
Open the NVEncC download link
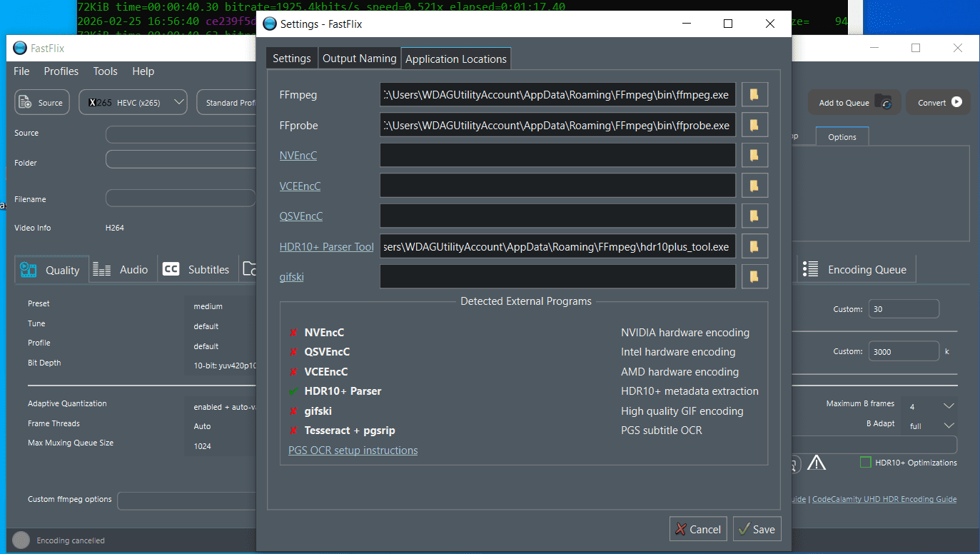tap(298, 156)
